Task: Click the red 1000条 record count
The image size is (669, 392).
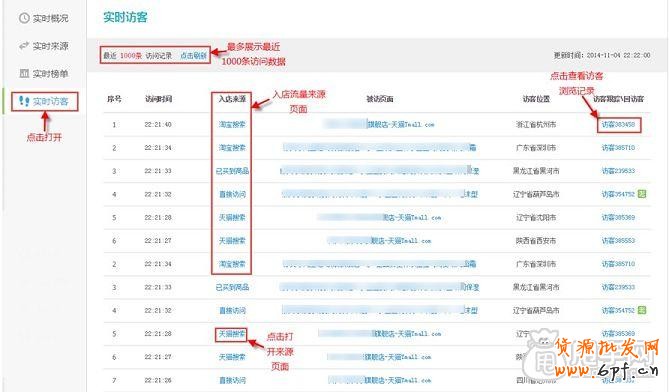Action: (131, 55)
